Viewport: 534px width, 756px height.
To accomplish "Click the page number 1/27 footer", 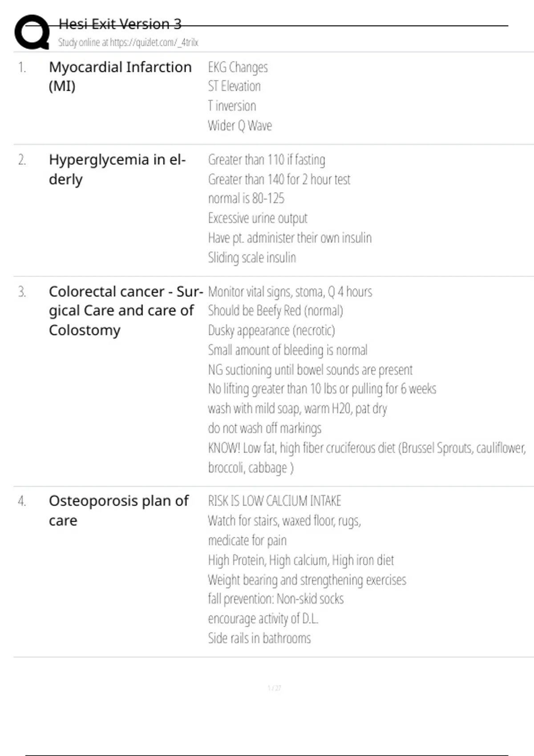I will click(274, 688).
